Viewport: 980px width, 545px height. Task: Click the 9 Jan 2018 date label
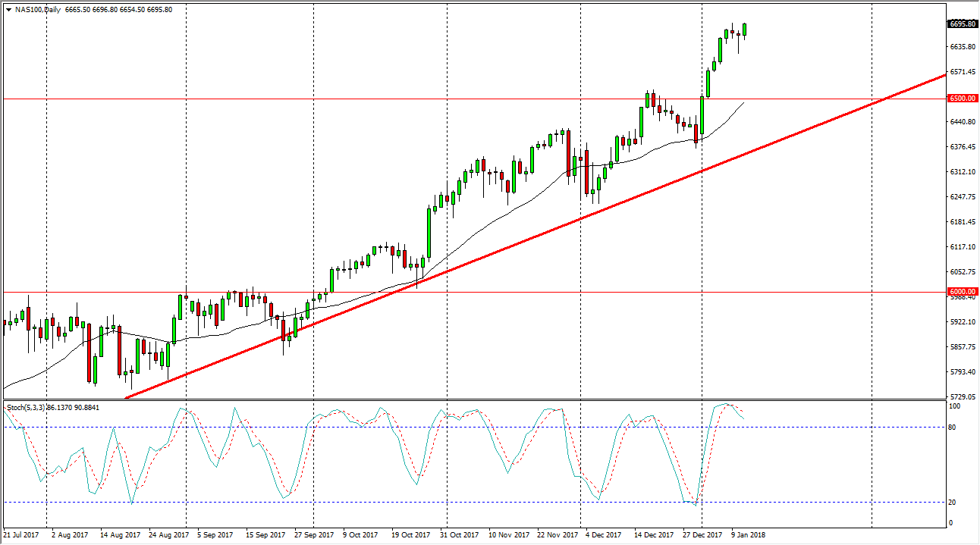point(746,534)
